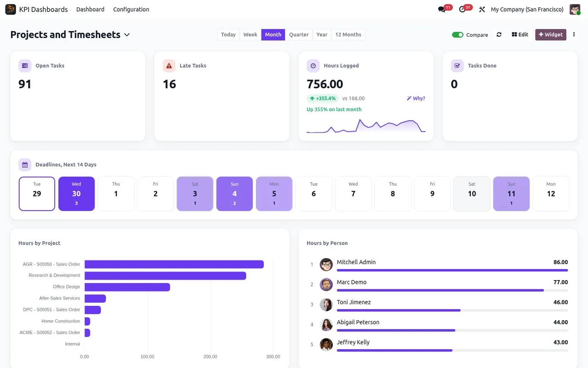The height and width of the screenshot is (368, 588).
Task: Open the activities clock icon
Action: click(462, 10)
